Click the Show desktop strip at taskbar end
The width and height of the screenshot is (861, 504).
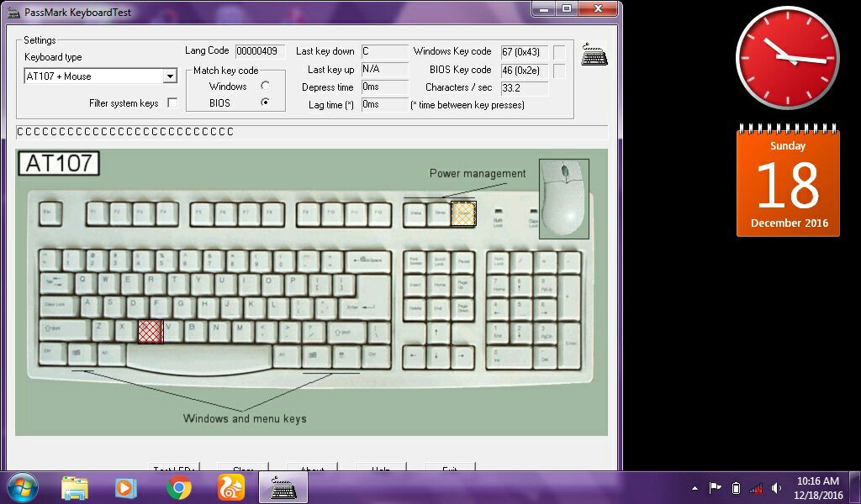pyautogui.click(x=857, y=487)
